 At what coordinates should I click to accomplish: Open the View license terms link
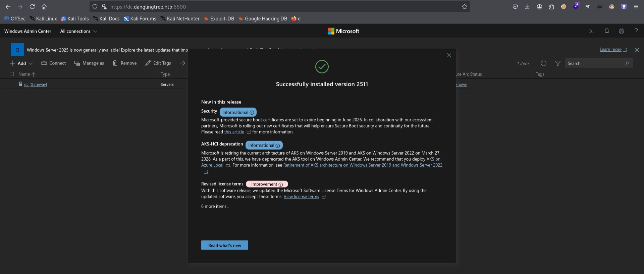[x=301, y=197]
